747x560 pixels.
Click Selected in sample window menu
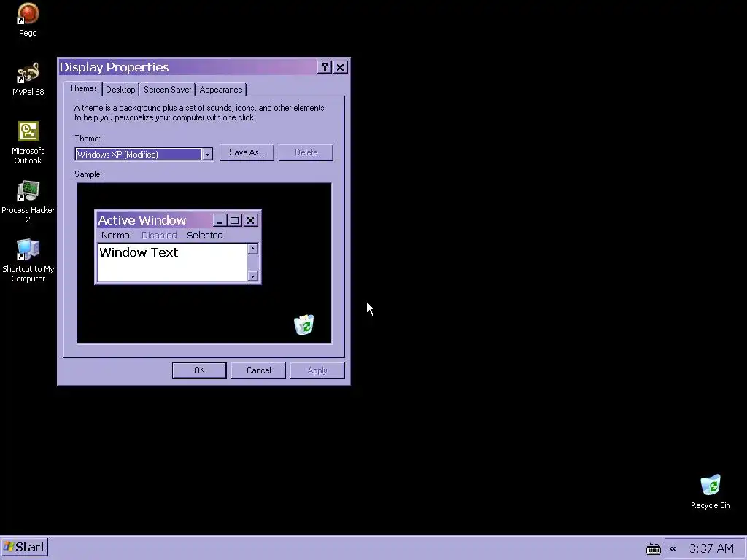tap(205, 236)
